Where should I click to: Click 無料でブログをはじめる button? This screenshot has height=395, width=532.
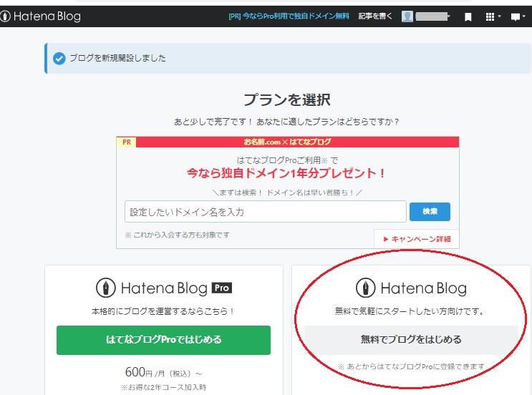click(x=411, y=340)
